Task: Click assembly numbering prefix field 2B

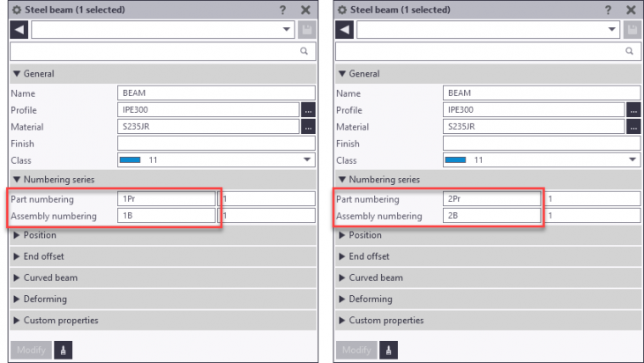Action: click(492, 216)
